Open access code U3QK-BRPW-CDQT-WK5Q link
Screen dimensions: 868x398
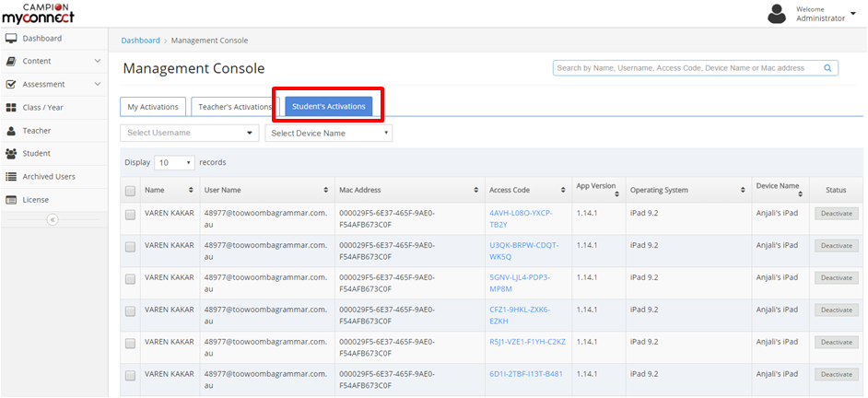[523, 251]
